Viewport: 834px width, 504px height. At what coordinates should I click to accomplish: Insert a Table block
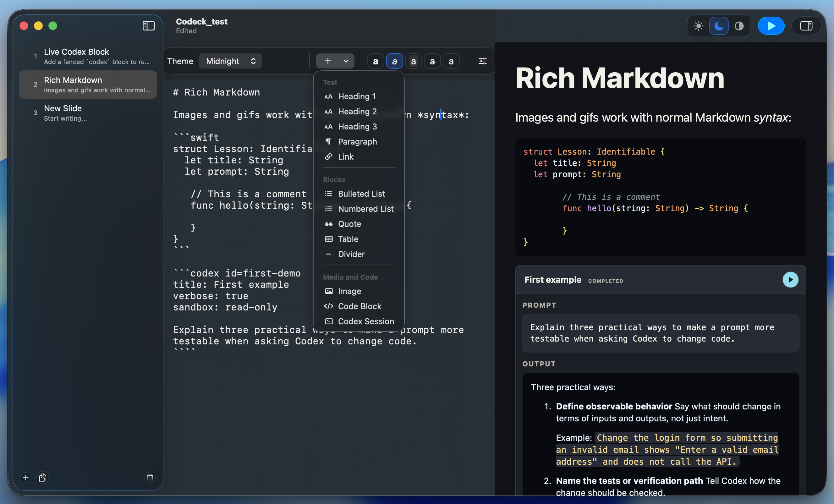[x=359, y=239]
